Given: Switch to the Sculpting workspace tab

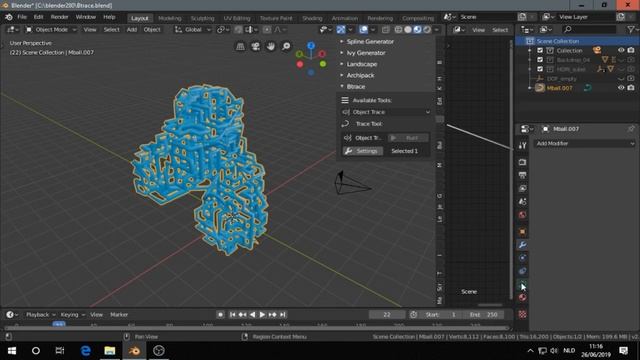Looking at the screenshot, I should (202, 18).
